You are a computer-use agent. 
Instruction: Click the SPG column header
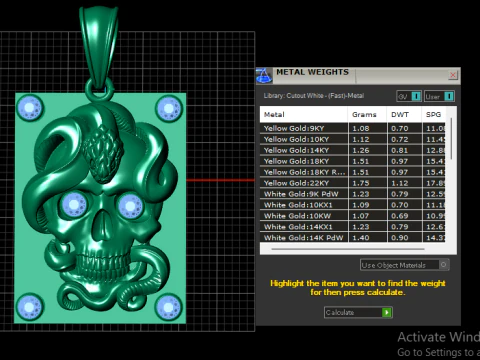click(x=433, y=115)
